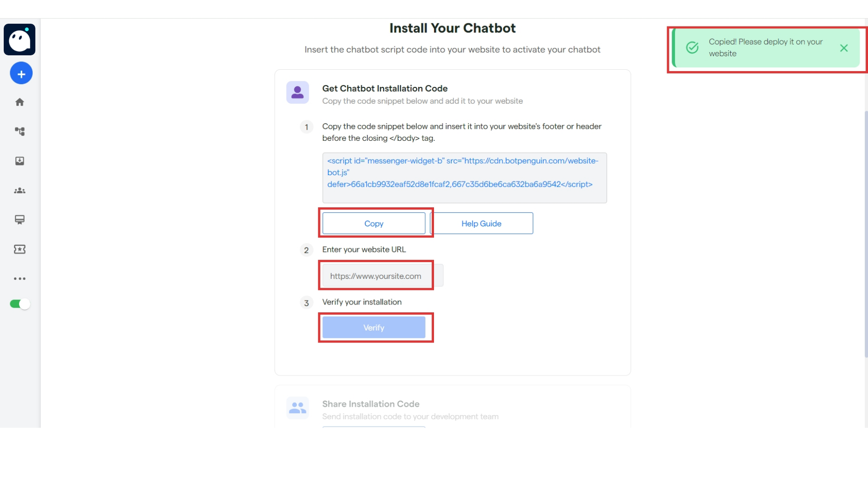868x502 pixels.
Task: Click the green checkmark in the toast
Action: point(693,47)
